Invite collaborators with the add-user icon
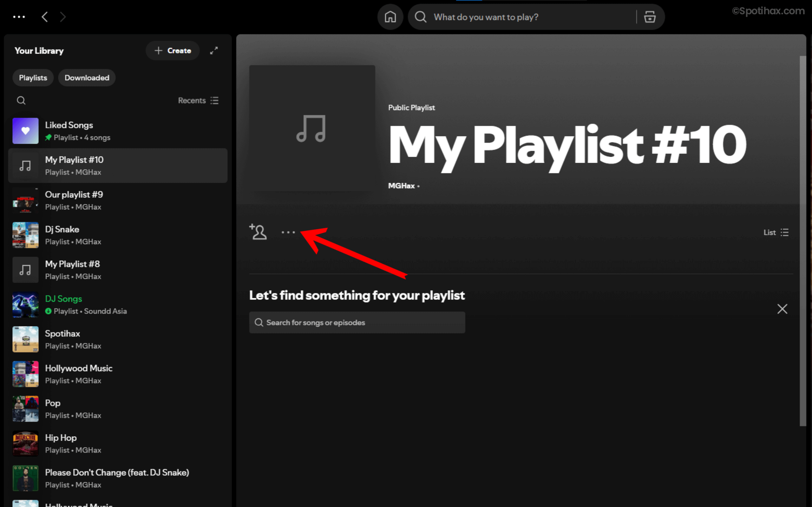Viewport: 812px width, 507px height. point(258,232)
